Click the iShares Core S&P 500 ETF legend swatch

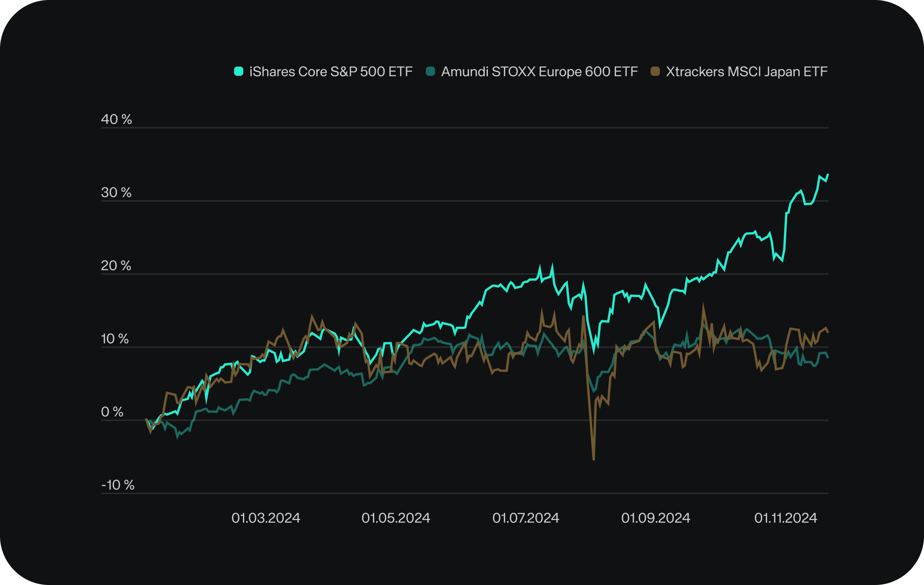coord(239,71)
